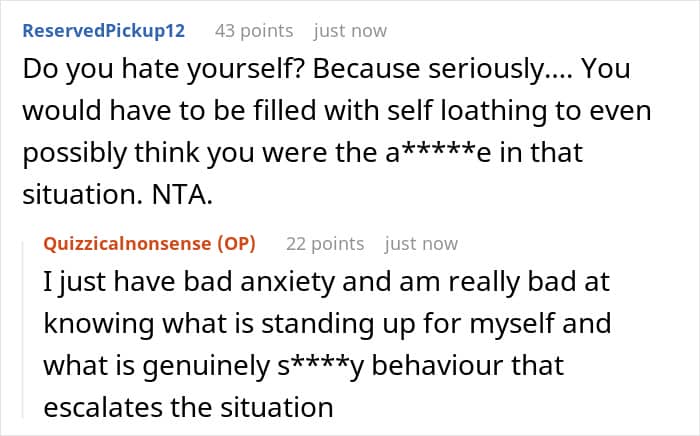Click 'I just have bad anxiety' text
This screenshot has width=700, height=436.
pyautogui.click(x=189, y=282)
